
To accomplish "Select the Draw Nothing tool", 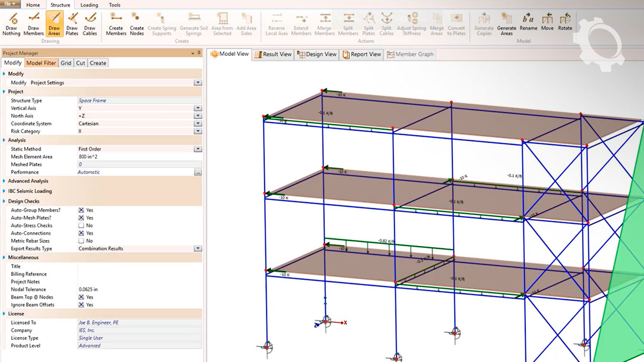I will (11, 24).
